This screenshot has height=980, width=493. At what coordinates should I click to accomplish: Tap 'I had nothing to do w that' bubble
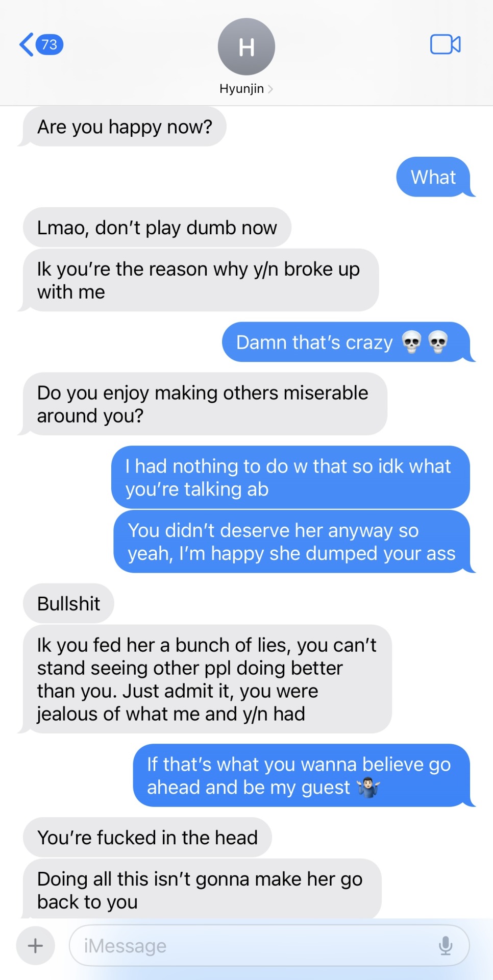290,477
